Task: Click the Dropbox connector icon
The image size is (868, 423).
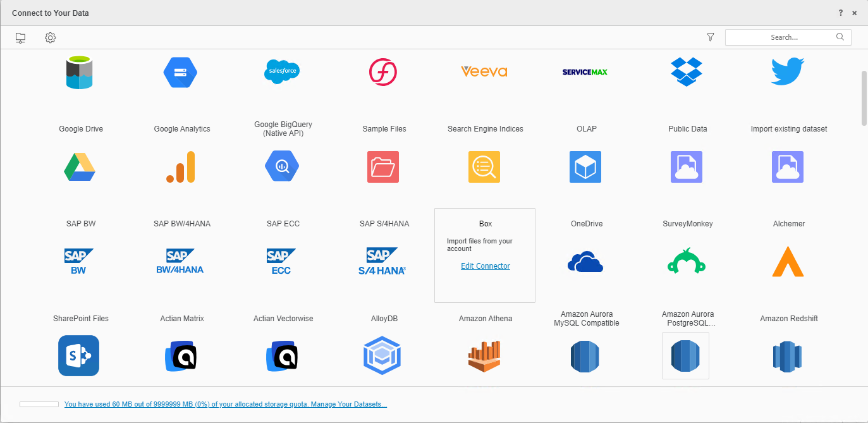Action: pyautogui.click(x=687, y=72)
